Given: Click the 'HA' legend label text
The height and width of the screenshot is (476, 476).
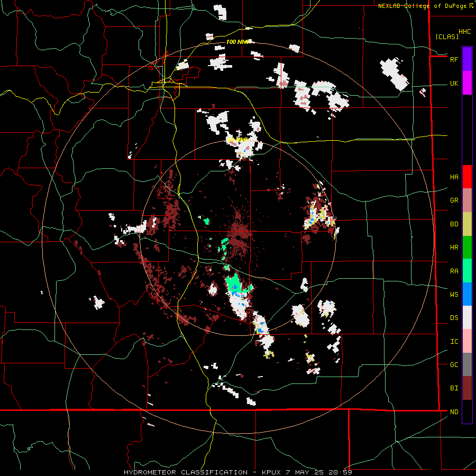Looking at the screenshot, I should pyautogui.click(x=454, y=177).
